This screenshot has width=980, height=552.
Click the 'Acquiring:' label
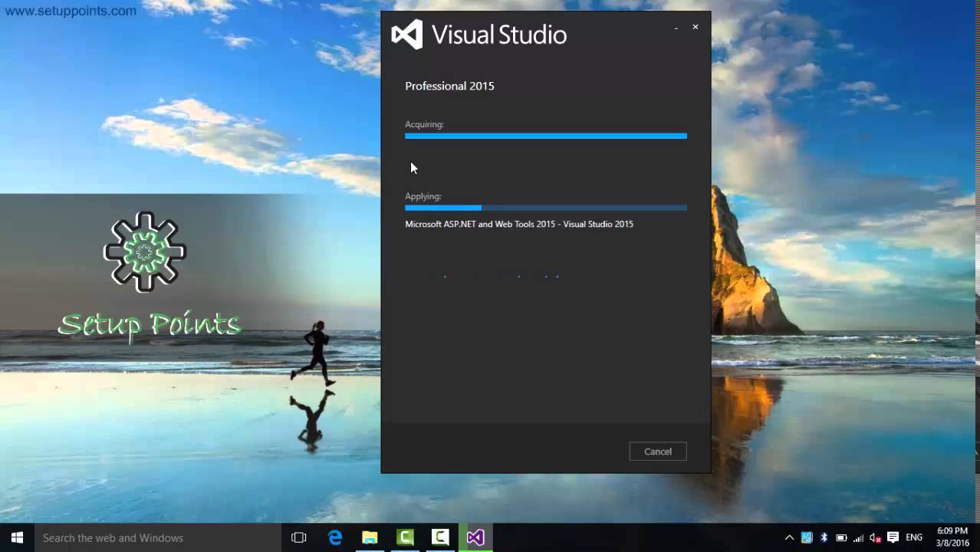click(x=424, y=124)
